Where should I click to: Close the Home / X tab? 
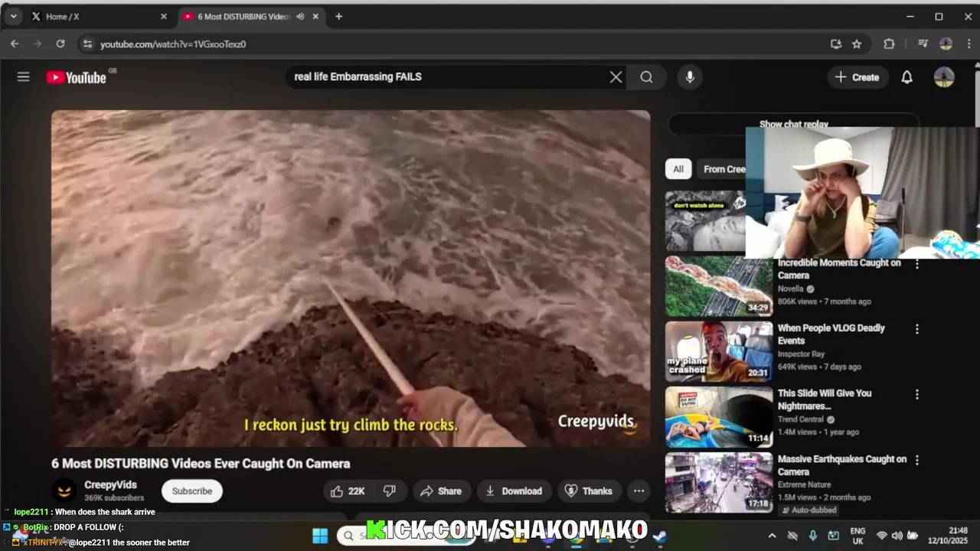coord(163,16)
